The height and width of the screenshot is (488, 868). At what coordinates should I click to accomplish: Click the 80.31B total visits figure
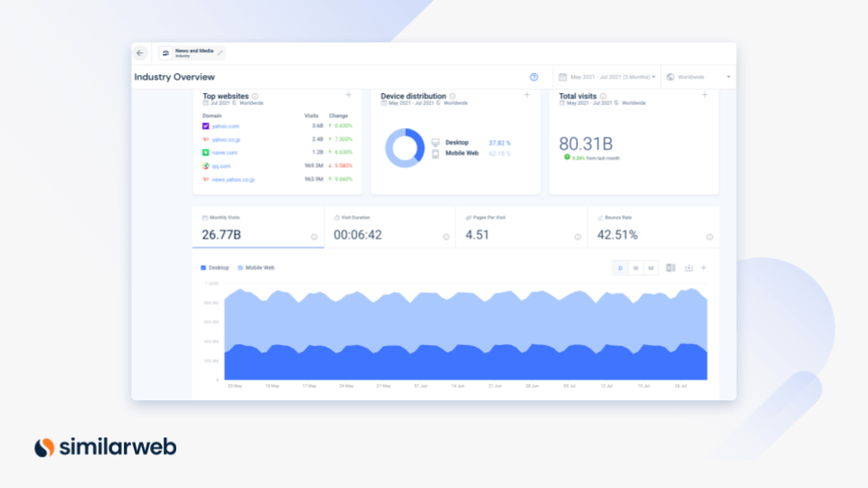pos(586,144)
